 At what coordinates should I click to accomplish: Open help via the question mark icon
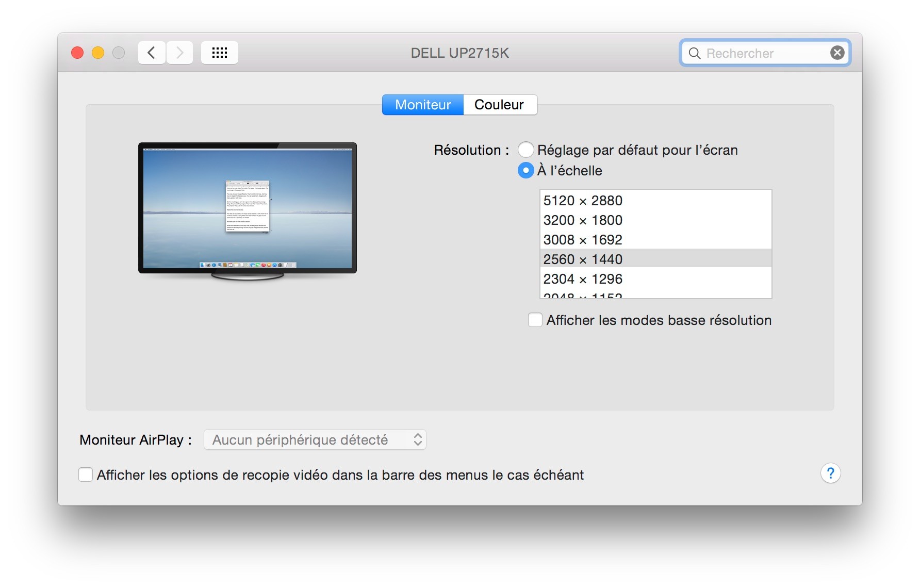click(x=831, y=473)
